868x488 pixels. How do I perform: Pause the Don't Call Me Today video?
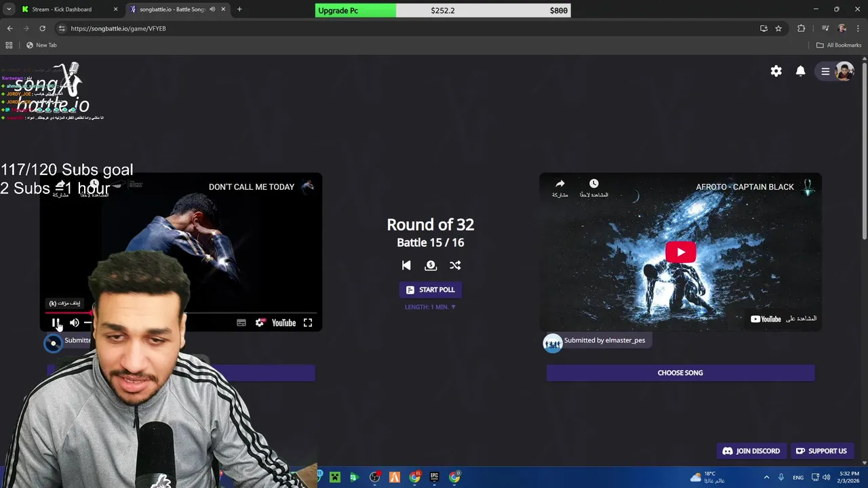pyautogui.click(x=56, y=323)
